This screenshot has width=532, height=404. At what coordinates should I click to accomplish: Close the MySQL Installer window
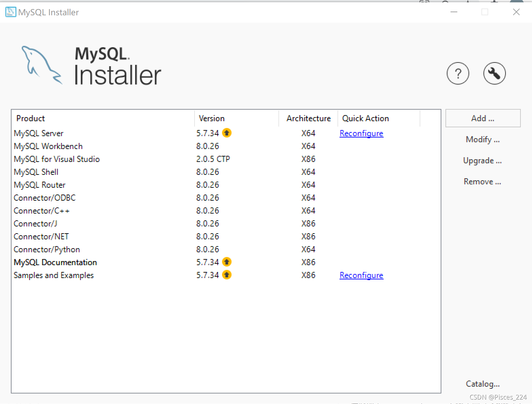point(516,12)
